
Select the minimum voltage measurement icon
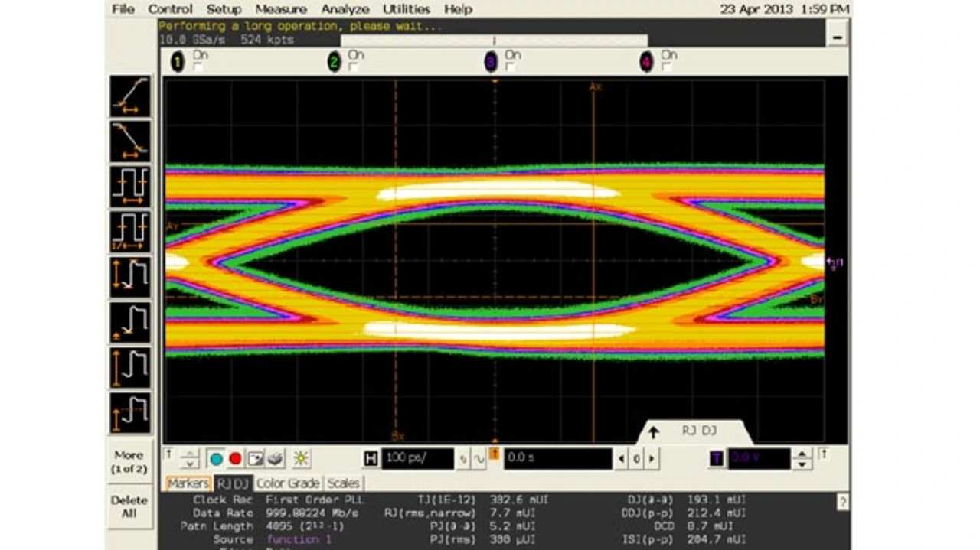(x=130, y=322)
